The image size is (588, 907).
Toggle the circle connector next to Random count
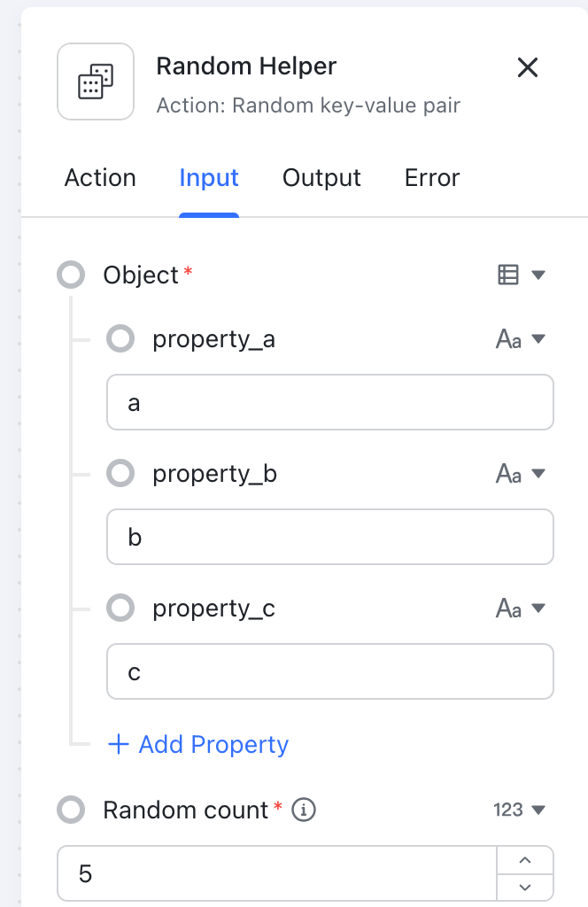click(x=71, y=810)
